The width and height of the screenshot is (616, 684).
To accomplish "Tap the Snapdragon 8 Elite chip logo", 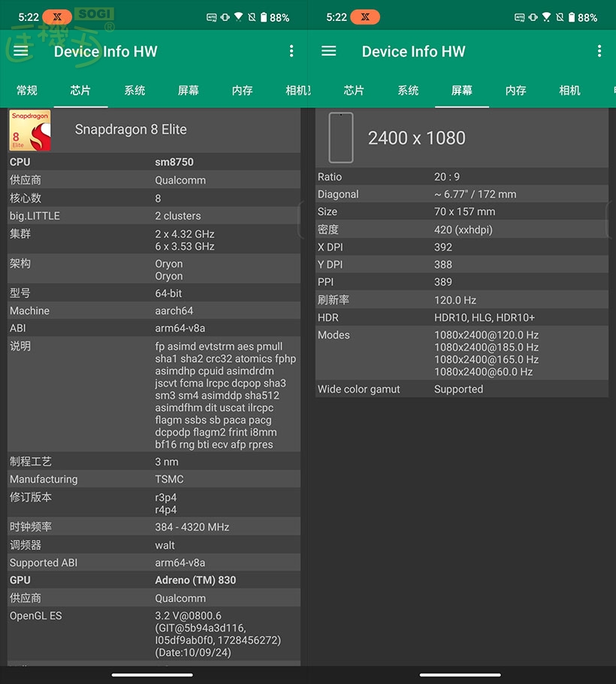I will click(30, 130).
